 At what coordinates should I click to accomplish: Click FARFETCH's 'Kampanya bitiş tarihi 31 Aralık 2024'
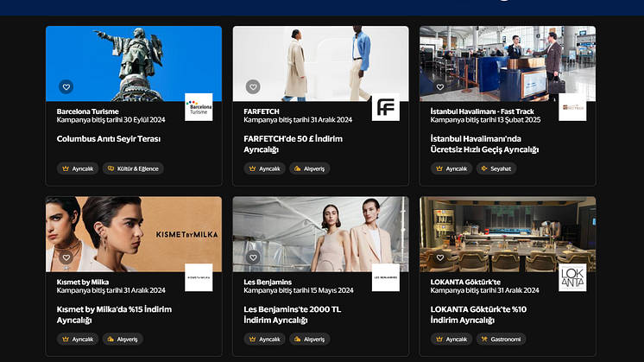pos(298,120)
